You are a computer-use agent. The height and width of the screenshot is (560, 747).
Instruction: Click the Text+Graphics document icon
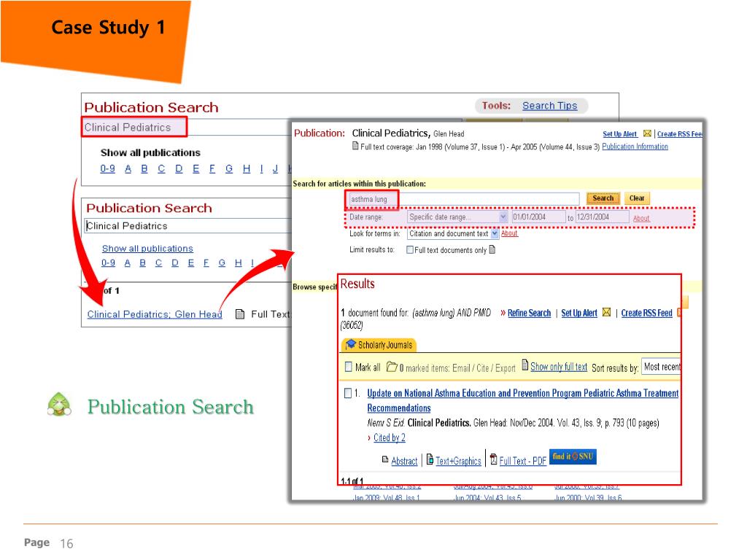point(430,459)
